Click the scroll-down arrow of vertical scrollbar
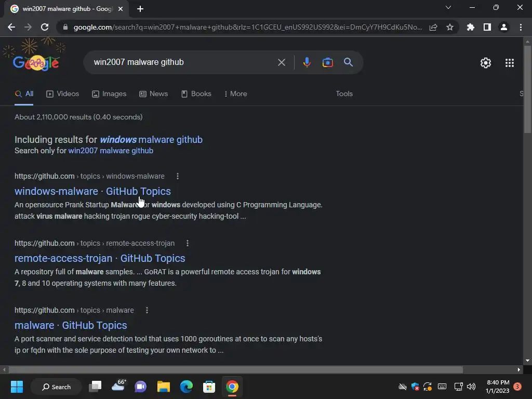The image size is (532, 399). pos(527,361)
